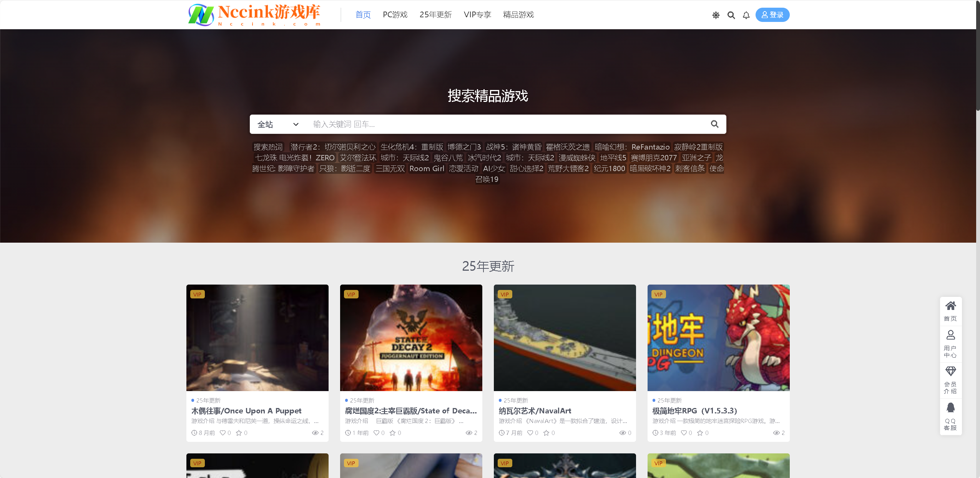
Task: Click search bar magnifier submit icon
Action: pyautogui.click(x=714, y=124)
